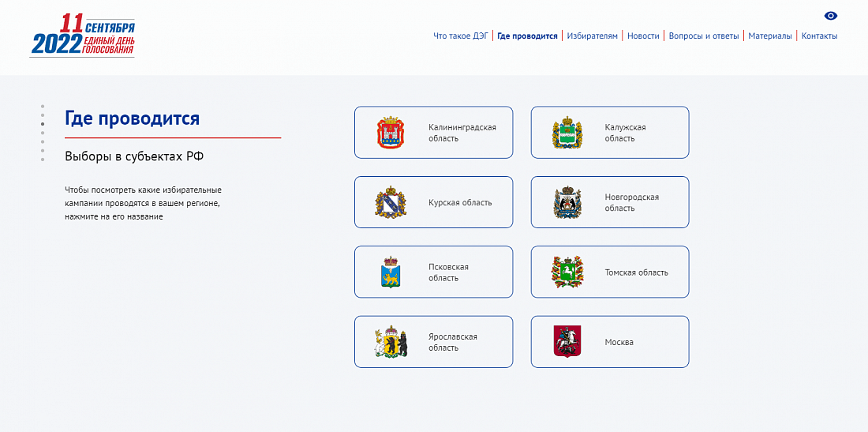Click the Tomsk oblast coat of arms
The height and width of the screenshot is (432, 868).
click(567, 272)
